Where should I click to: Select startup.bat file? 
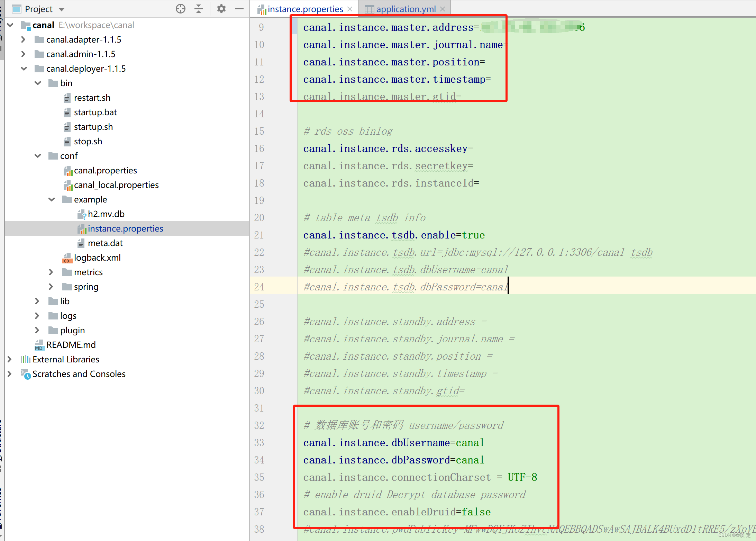pyautogui.click(x=95, y=112)
